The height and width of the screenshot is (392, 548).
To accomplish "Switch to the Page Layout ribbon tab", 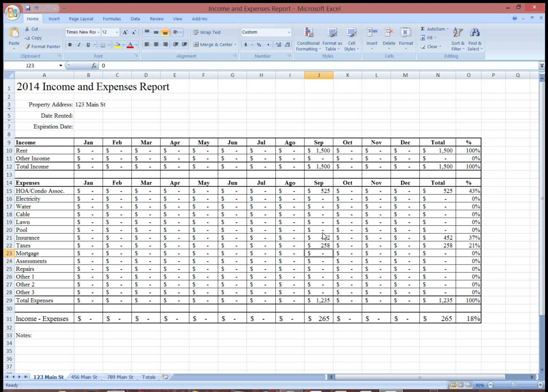I will pos(81,19).
